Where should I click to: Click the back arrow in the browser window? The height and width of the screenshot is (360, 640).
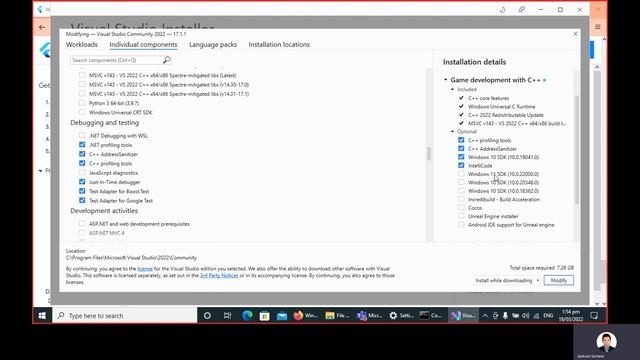click(x=42, y=27)
